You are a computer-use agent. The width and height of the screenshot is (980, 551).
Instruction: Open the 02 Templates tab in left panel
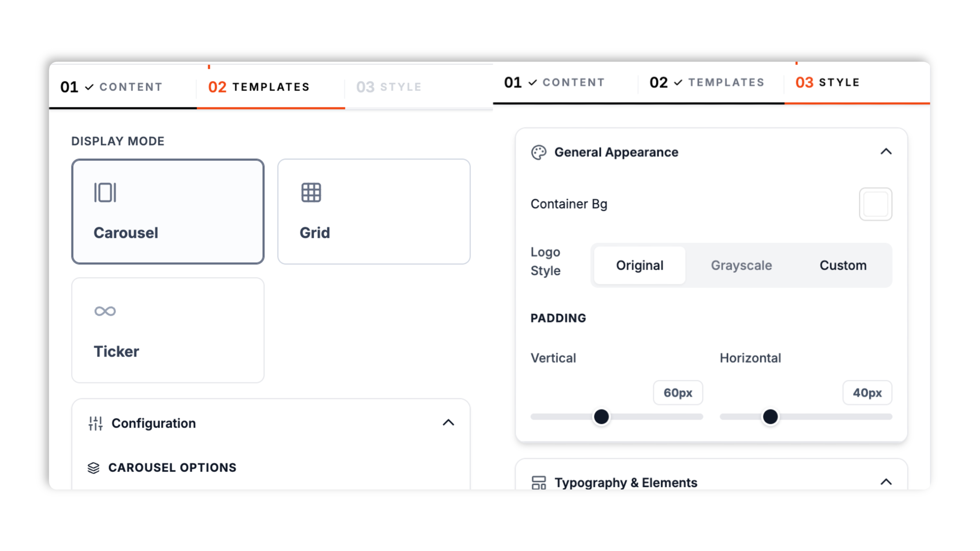(271, 87)
